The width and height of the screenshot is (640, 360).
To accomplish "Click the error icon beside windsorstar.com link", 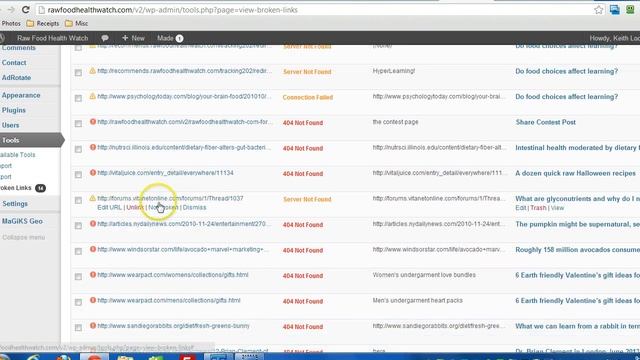I will pyautogui.click(x=93, y=249).
